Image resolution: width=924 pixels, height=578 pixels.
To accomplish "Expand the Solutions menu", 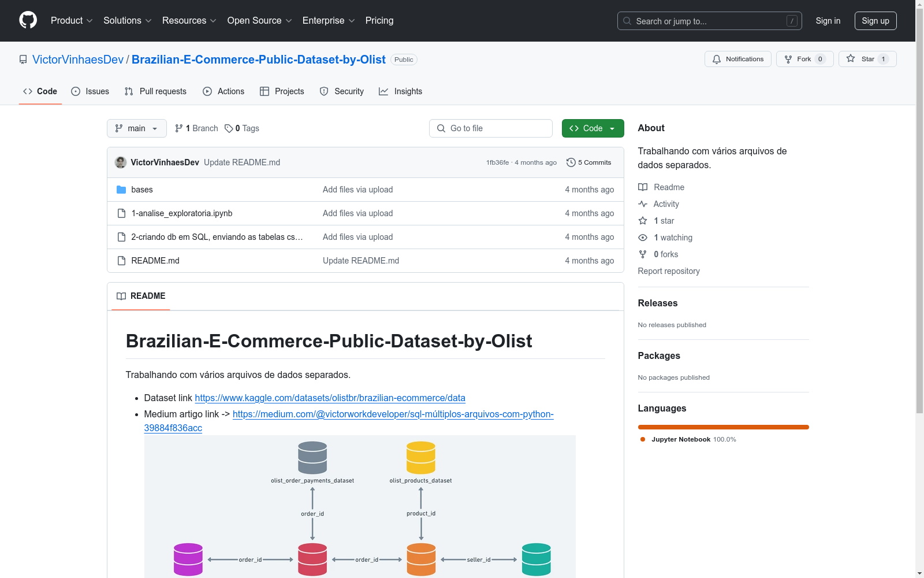I will click(x=128, y=20).
